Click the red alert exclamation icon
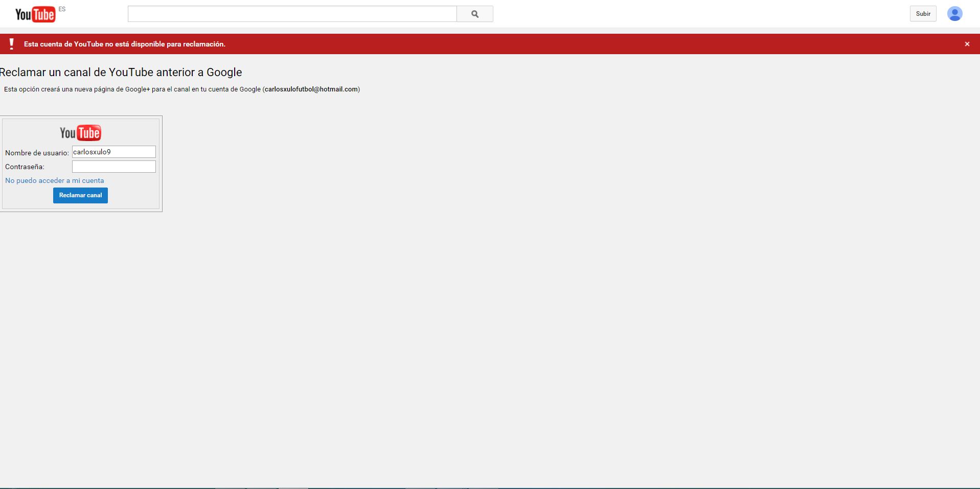This screenshot has height=489, width=980. pyautogui.click(x=12, y=44)
